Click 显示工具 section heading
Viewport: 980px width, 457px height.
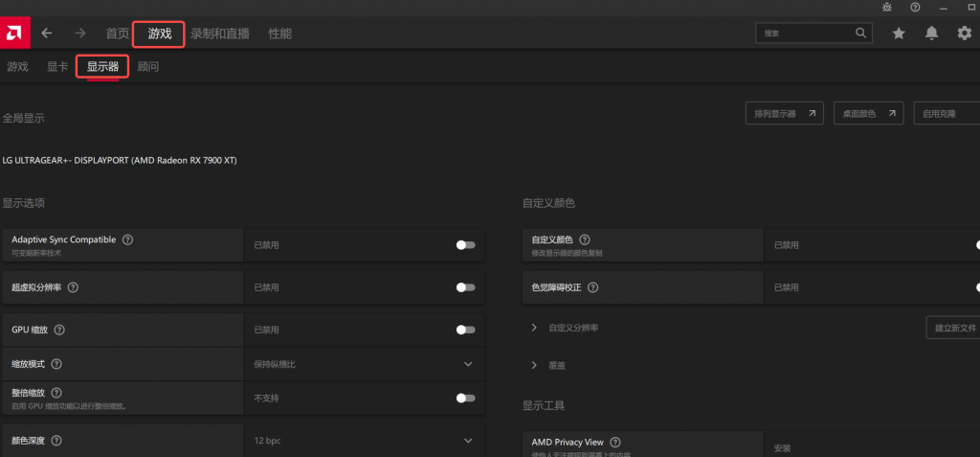click(x=544, y=405)
